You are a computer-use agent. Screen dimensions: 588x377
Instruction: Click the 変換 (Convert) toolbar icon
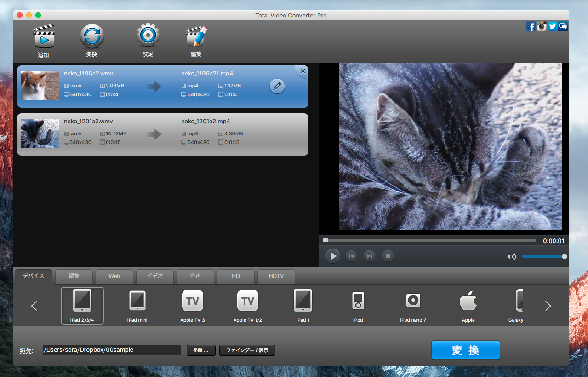91,37
